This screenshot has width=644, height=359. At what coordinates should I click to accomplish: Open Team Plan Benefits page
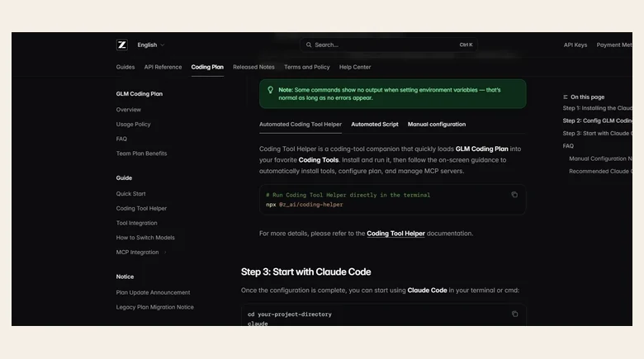[142, 154]
